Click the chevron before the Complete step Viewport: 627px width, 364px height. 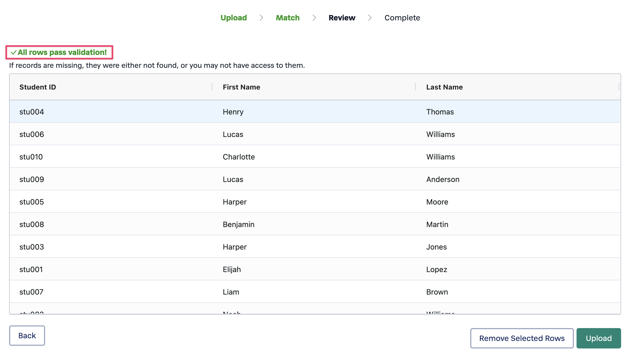(x=370, y=18)
